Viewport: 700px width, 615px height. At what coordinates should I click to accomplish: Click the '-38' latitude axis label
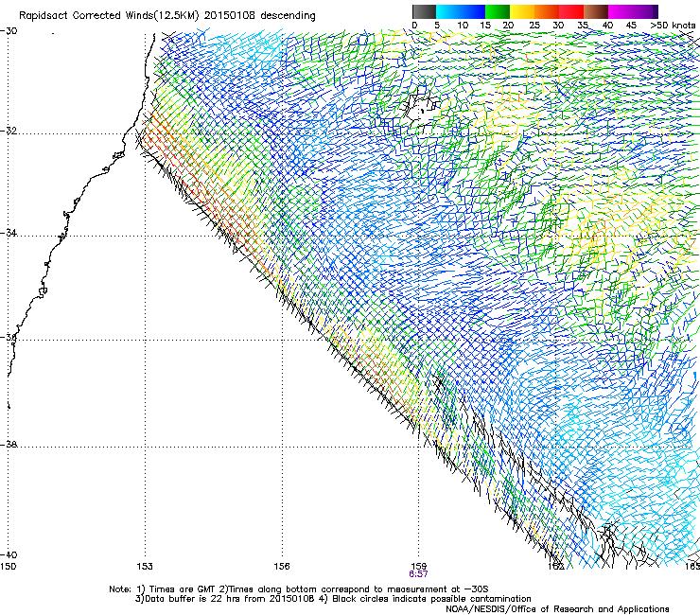click(x=9, y=445)
